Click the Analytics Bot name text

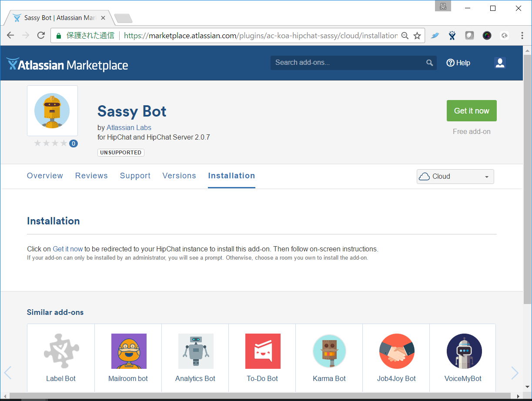point(195,379)
